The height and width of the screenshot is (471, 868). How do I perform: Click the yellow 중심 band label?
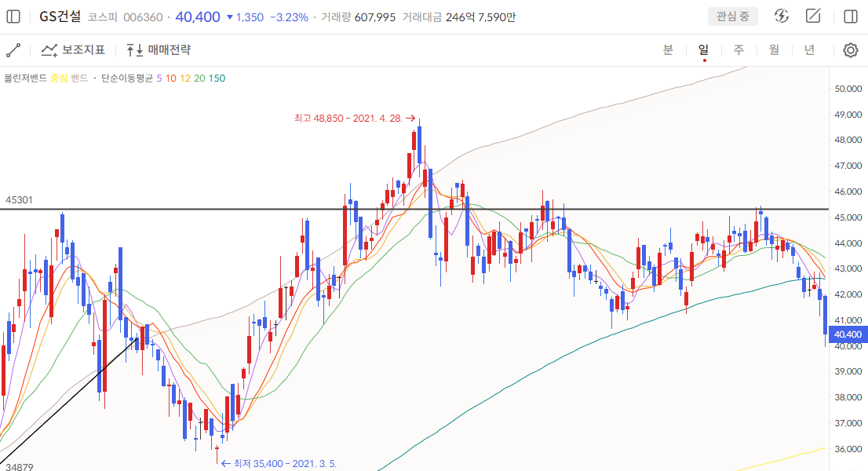point(59,78)
